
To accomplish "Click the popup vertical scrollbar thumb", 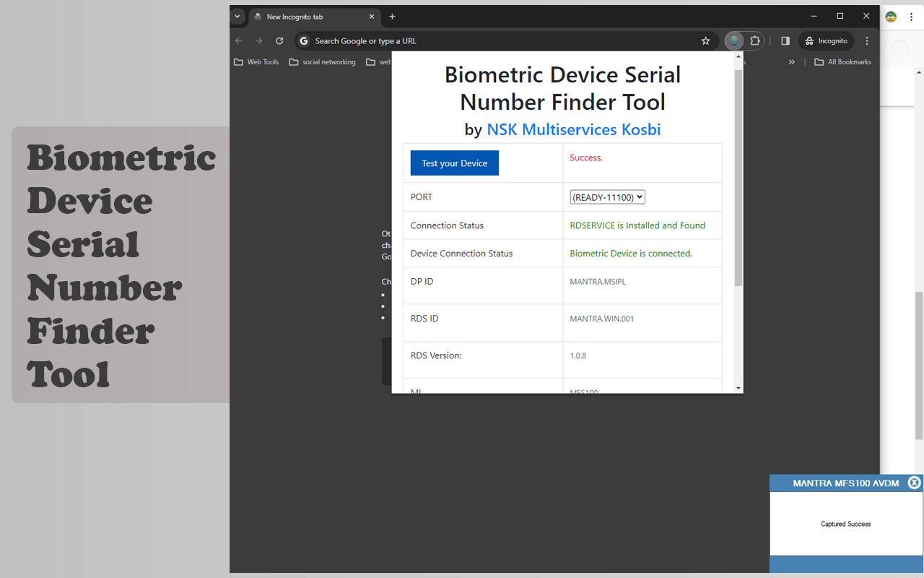I will pos(738,177).
